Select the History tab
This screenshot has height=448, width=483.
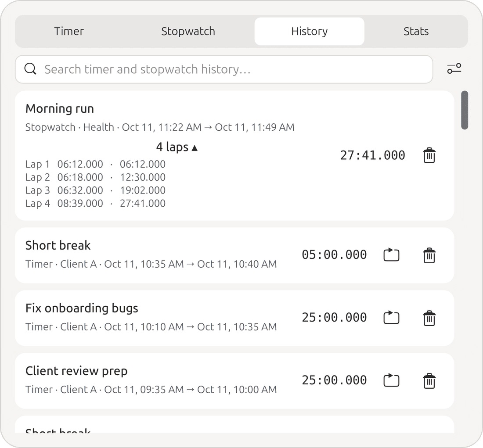click(309, 32)
